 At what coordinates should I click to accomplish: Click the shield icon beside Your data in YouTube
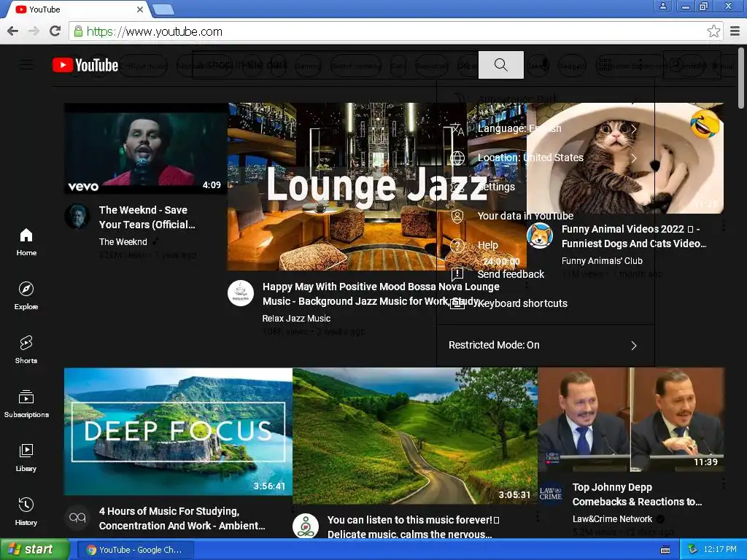point(457,217)
